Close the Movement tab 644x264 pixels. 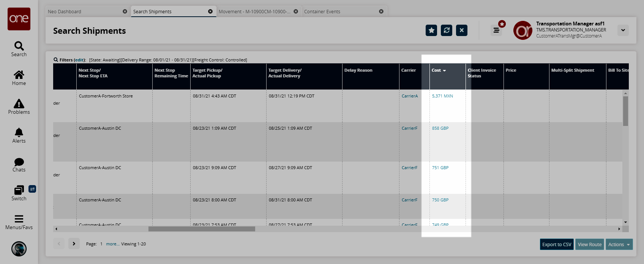click(x=296, y=11)
